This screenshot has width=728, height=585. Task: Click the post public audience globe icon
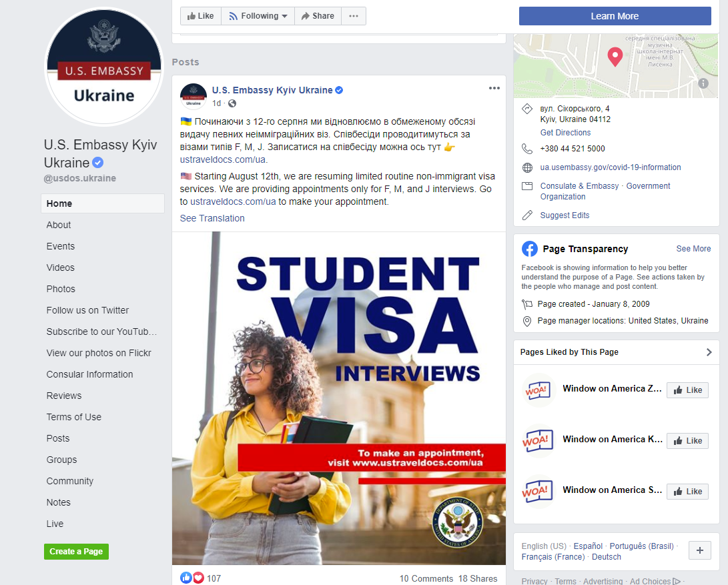coord(232,103)
